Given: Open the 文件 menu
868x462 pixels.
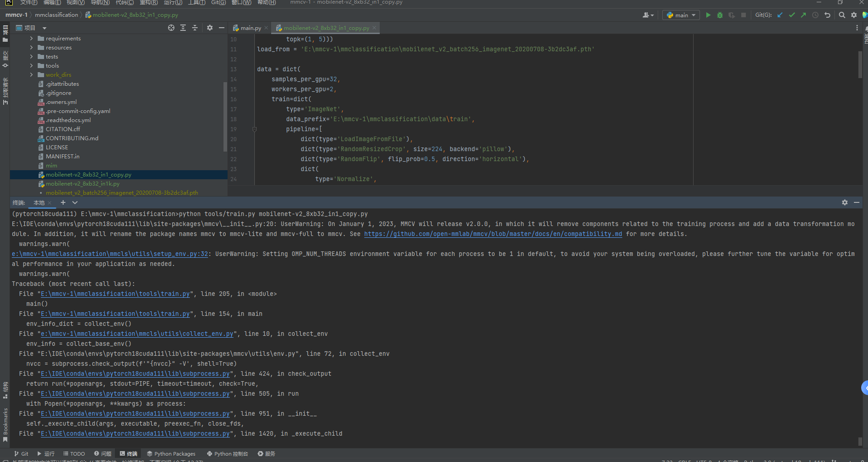Looking at the screenshot, I should [28, 2].
